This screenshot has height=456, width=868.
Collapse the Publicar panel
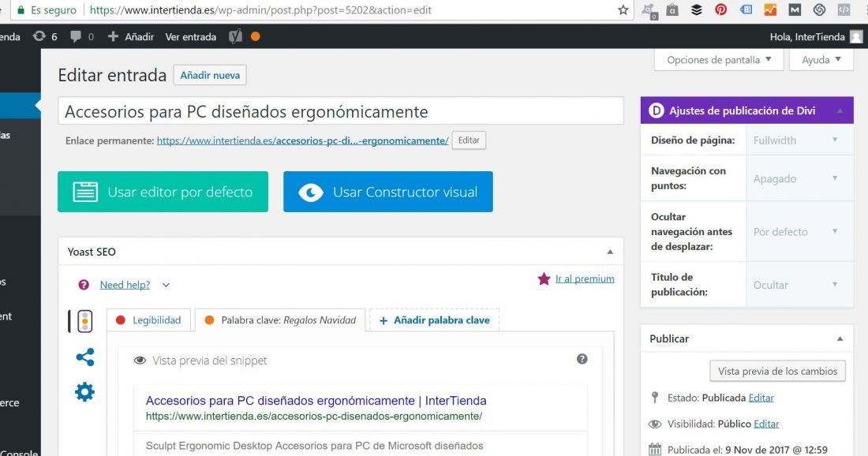pyautogui.click(x=840, y=338)
